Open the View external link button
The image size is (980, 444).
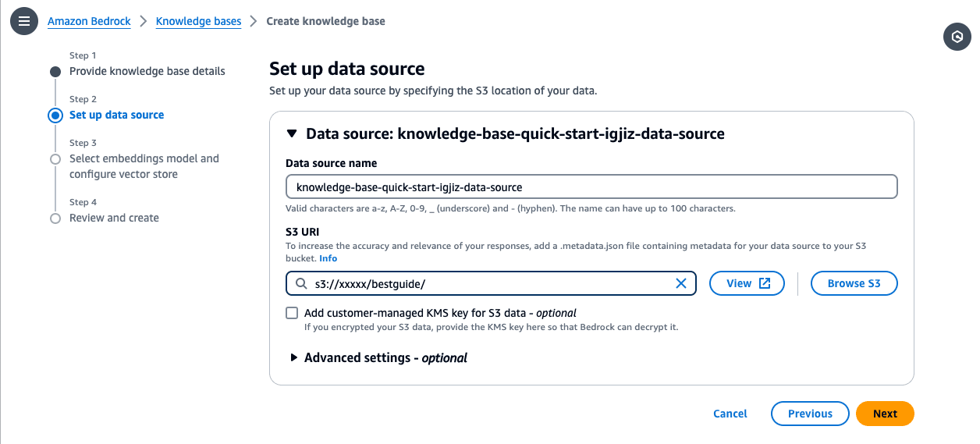tap(747, 283)
